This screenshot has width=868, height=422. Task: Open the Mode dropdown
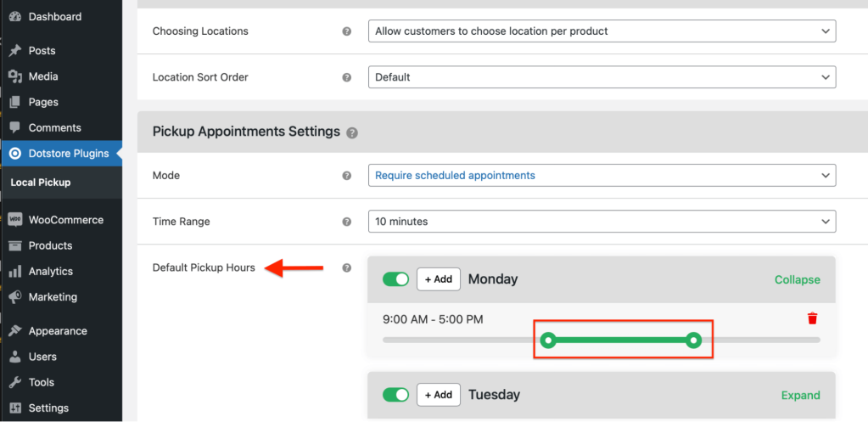[x=602, y=176]
